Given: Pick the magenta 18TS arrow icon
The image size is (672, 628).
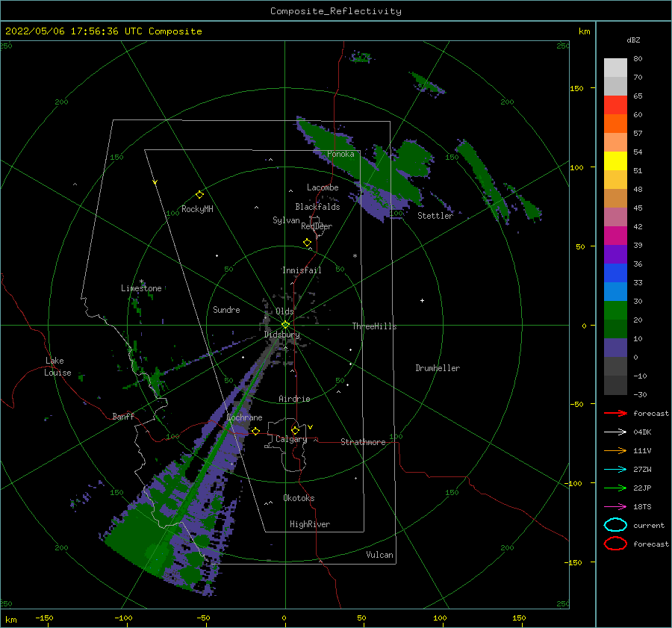Looking at the screenshot, I should click(x=615, y=507).
